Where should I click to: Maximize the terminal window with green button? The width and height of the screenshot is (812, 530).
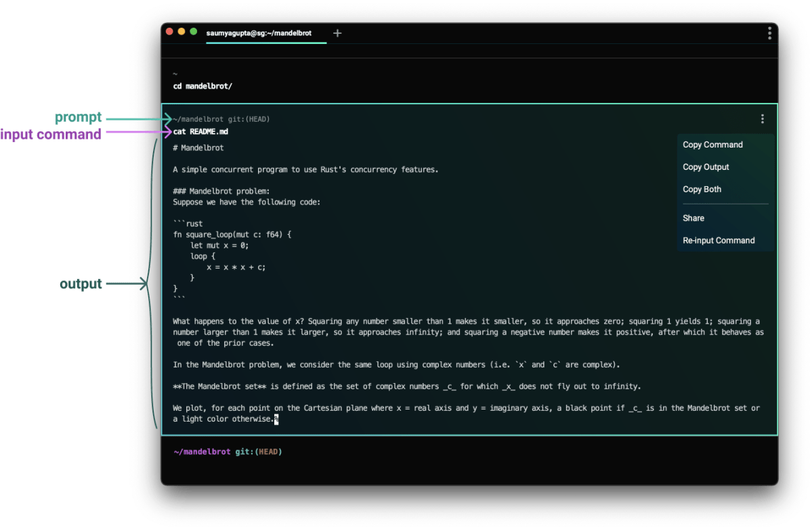pyautogui.click(x=193, y=32)
